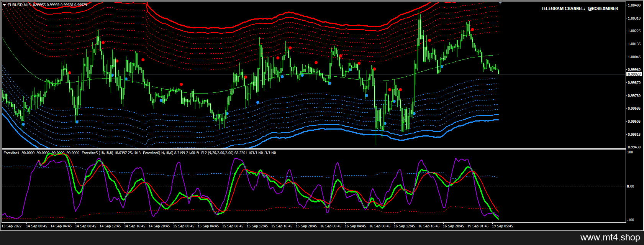This screenshot has width=644, height=245.
Task: Click the 15 Sep 20:45 time label
Action: [306, 226]
